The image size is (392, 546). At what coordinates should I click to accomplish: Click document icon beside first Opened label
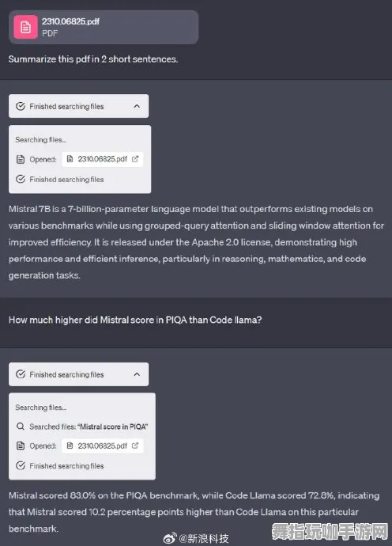(x=21, y=160)
